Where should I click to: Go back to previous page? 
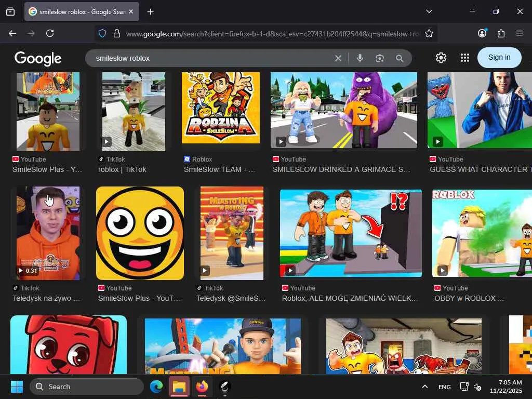12,33
